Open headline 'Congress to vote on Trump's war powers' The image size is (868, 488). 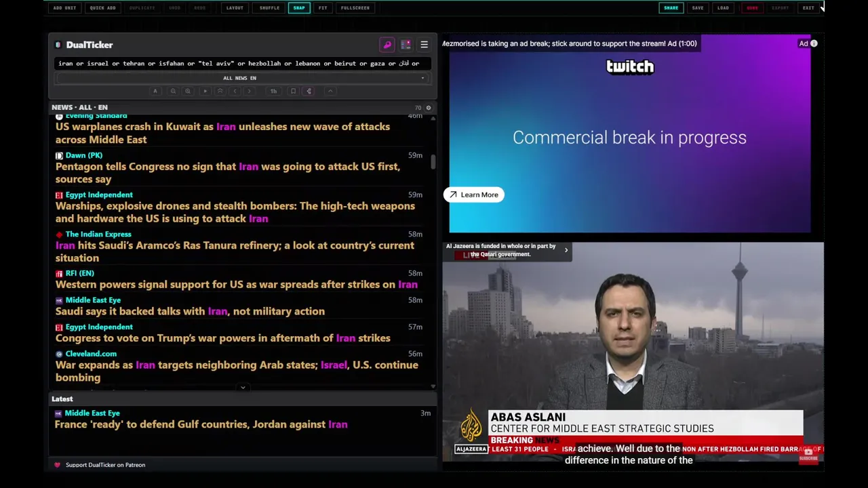[x=223, y=338]
